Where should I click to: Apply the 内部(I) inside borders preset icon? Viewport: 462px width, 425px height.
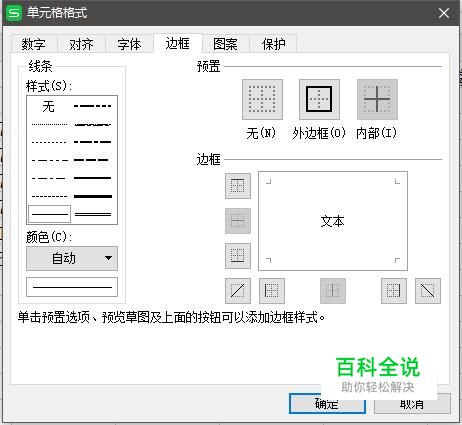pyautogui.click(x=377, y=99)
